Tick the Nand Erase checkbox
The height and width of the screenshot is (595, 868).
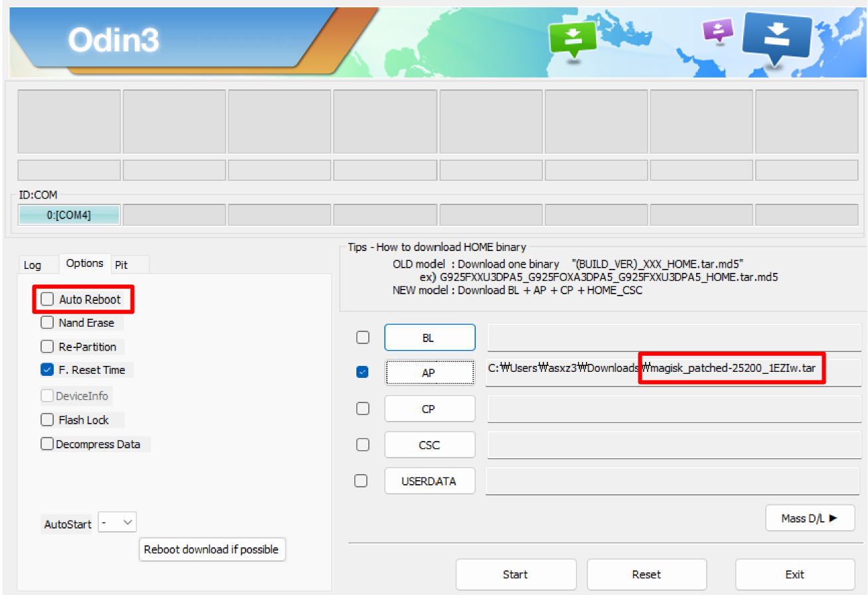coord(47,323)
